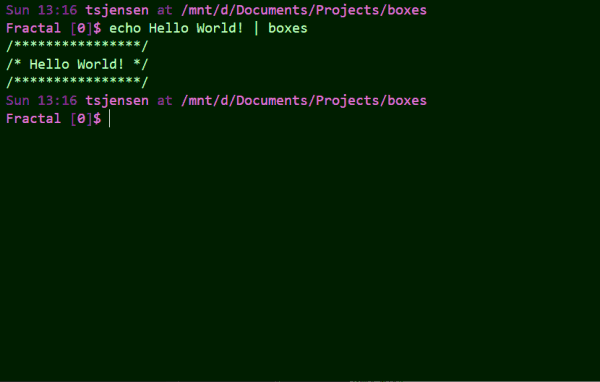Viewport: 600px width, 382px height.
Task: Click the time 13:16 in the lower prompt
Action: (x=57, y=101)
